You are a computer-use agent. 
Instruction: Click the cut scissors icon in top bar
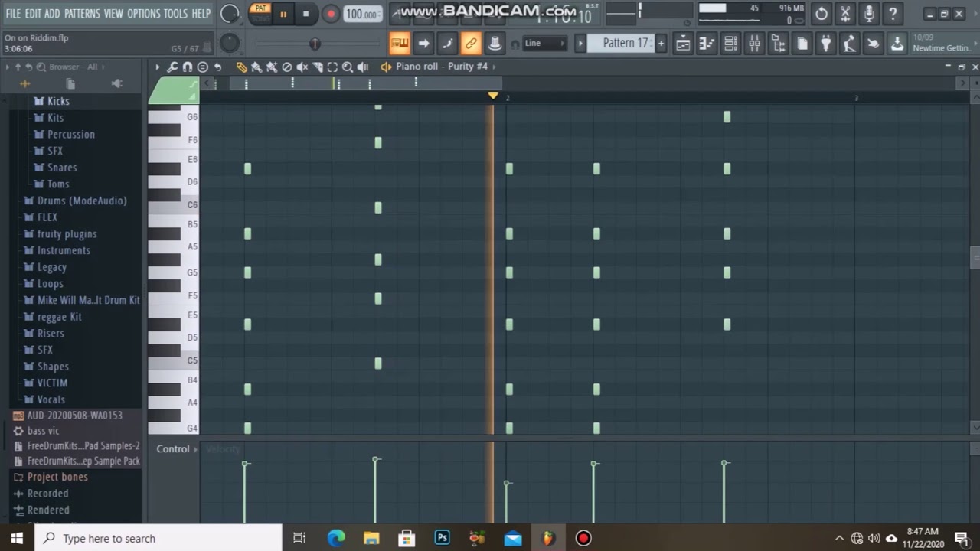pyautogui.click(x=845, y=14)
